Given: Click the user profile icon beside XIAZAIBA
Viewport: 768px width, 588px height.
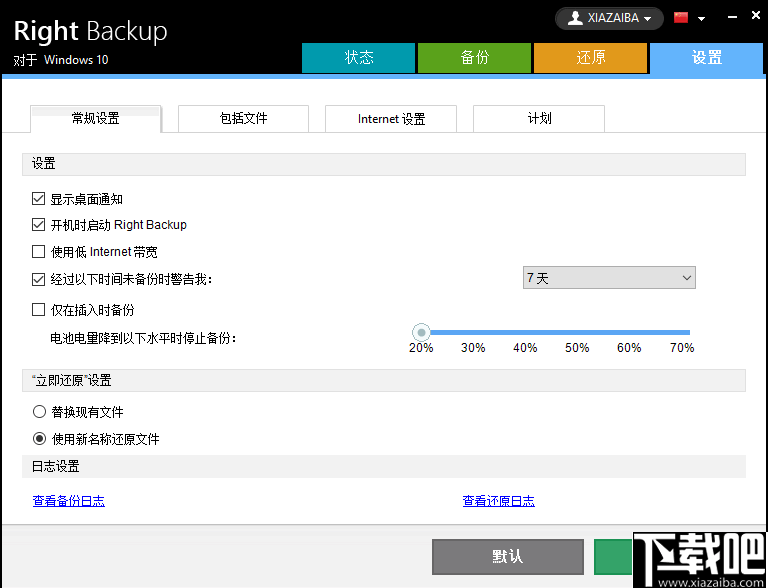Looking at the screenshot, I should tap(575, 18).
